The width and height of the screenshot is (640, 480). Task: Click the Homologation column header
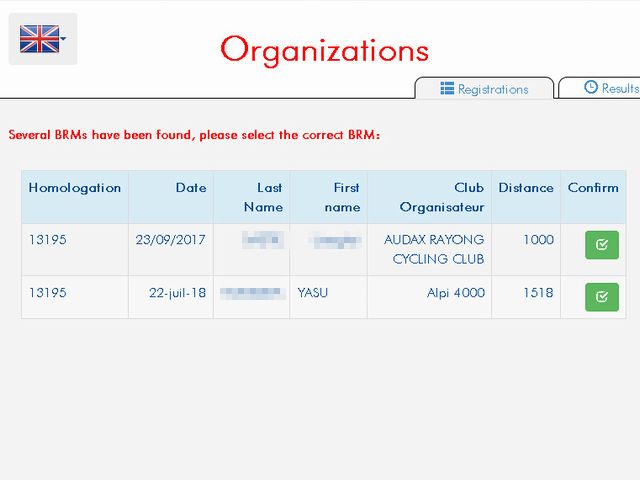coord(75,188)
